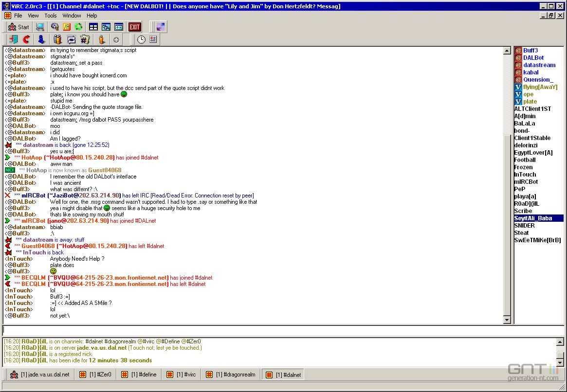The image size is (567, 392).
Task: Open the File menu
Action: (18, 16)
